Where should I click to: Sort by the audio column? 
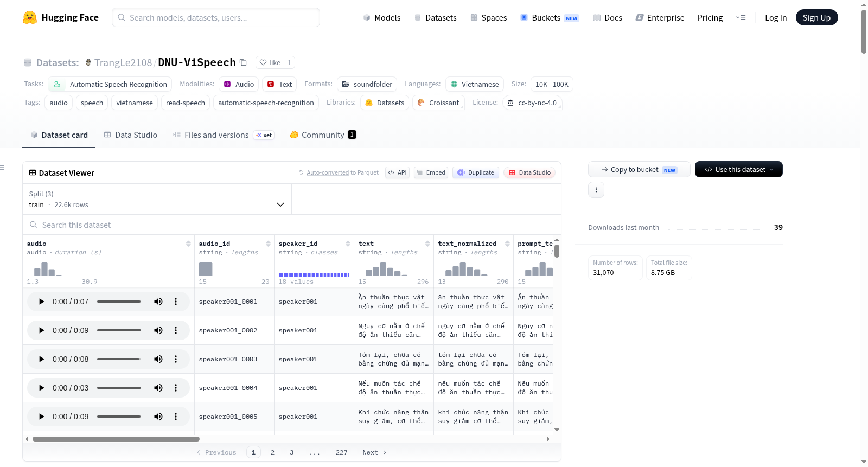pyautogui.click(x=188, y=244)
